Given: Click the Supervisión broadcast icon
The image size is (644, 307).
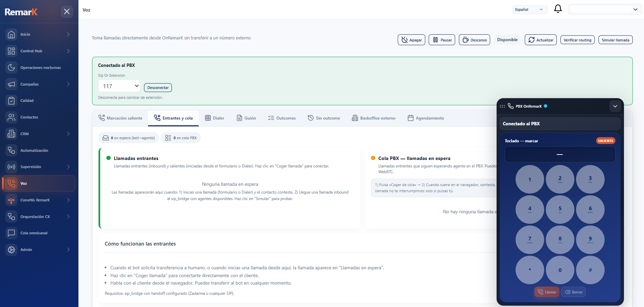Looking at the screenshot, I should click(x=11, y=167).
